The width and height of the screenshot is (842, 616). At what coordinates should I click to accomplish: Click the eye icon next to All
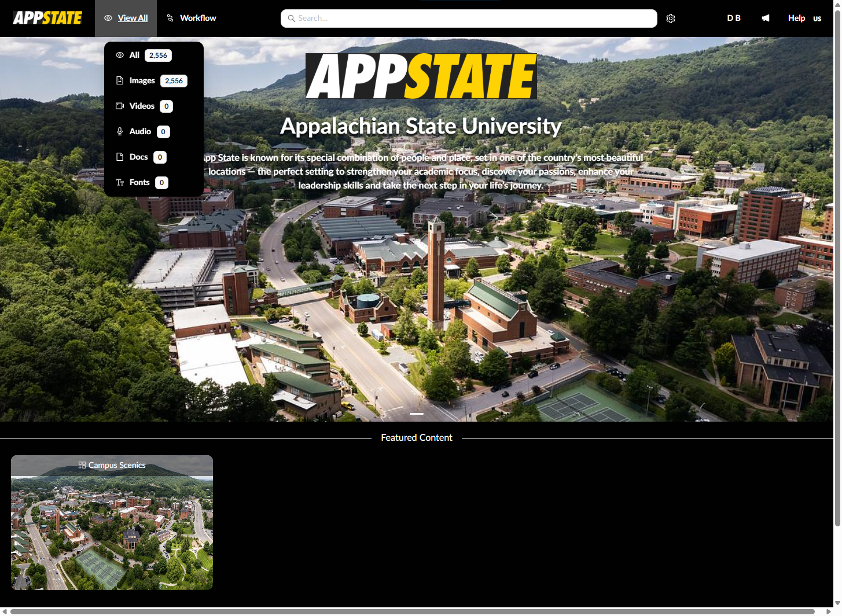pos(120,55)
